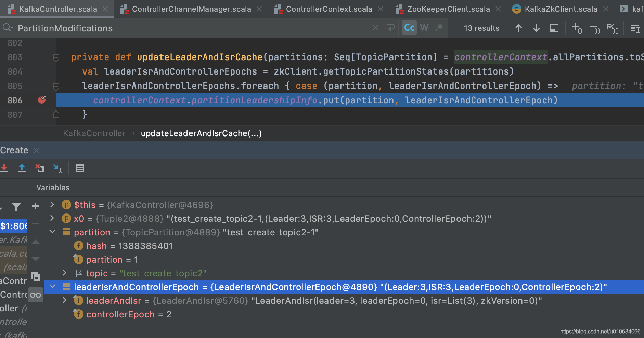
Task: Insert new line in search field
Action: [391, 27]
